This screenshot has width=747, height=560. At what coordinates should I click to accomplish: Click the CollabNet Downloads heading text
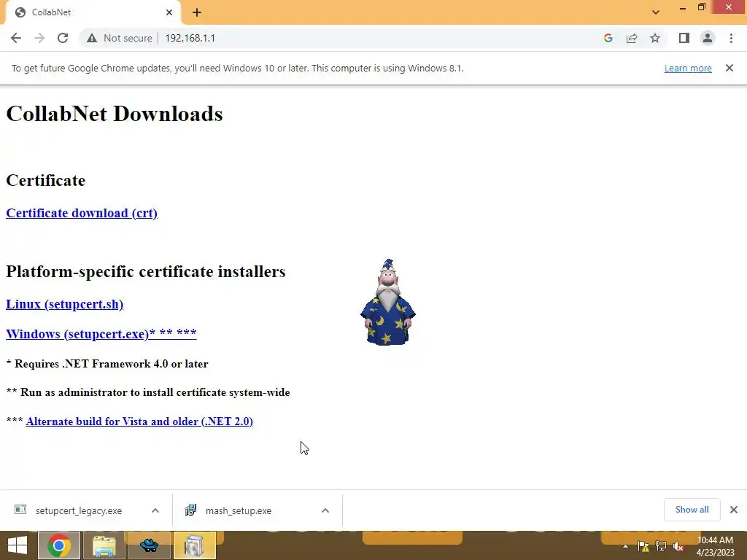115,114
